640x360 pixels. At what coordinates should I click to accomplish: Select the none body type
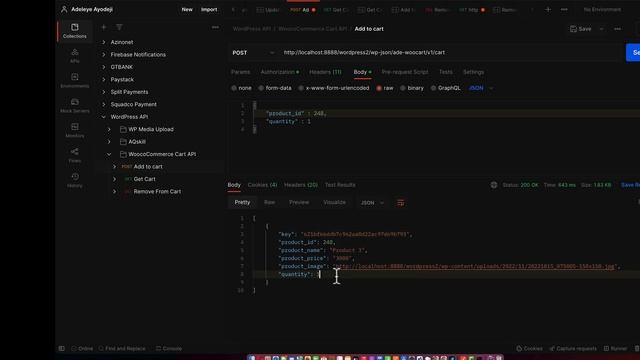click(x=234, y=88)
